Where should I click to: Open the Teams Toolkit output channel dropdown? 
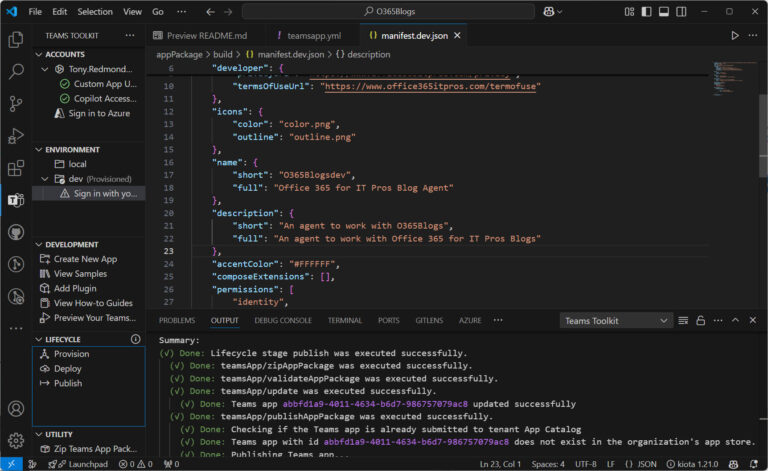tap(615, 321)
